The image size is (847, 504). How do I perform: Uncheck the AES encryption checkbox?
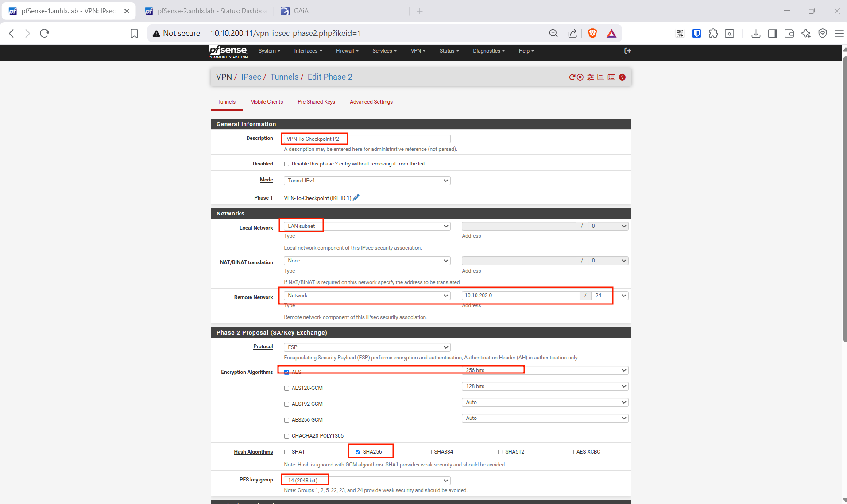point(286,372)
